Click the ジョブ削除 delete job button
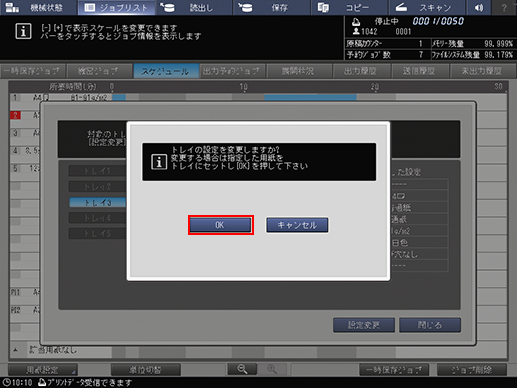Viewport: 517px width, 388px height. [x=472, y=370]
